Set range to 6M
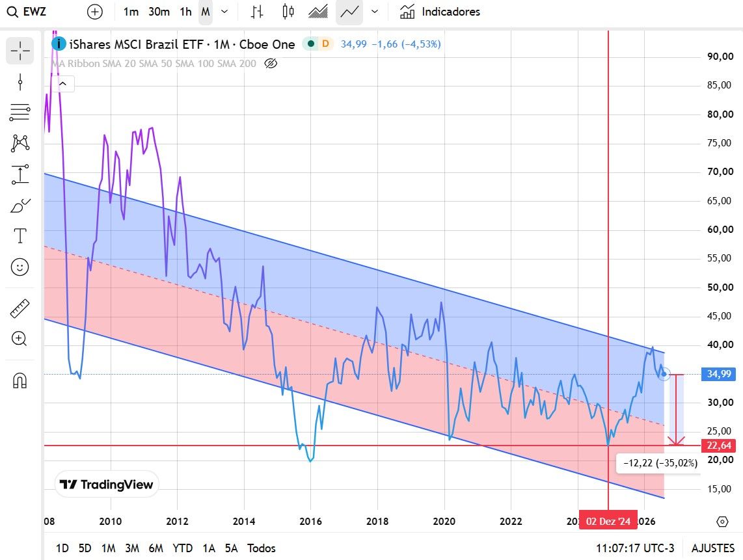Viewport: 743px width, 560px height. coord(155,548)
